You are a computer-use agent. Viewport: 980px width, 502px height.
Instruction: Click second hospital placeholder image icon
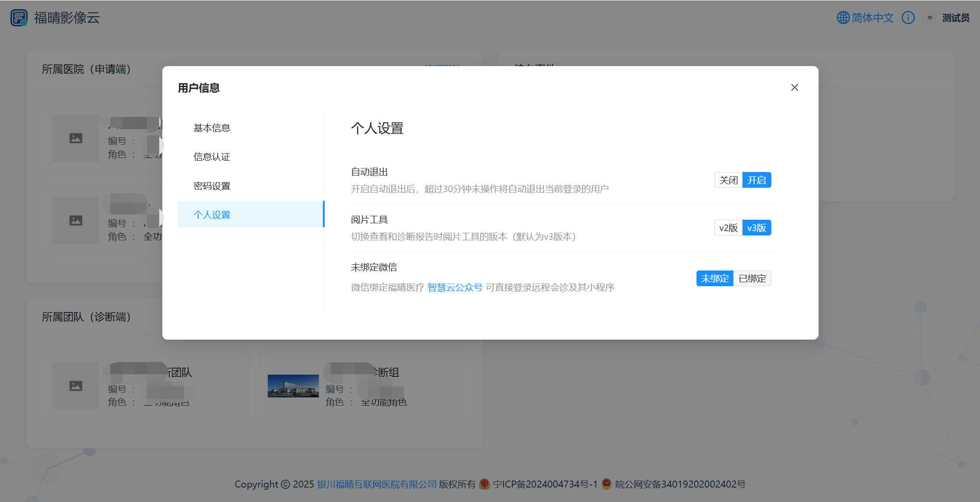76,220
